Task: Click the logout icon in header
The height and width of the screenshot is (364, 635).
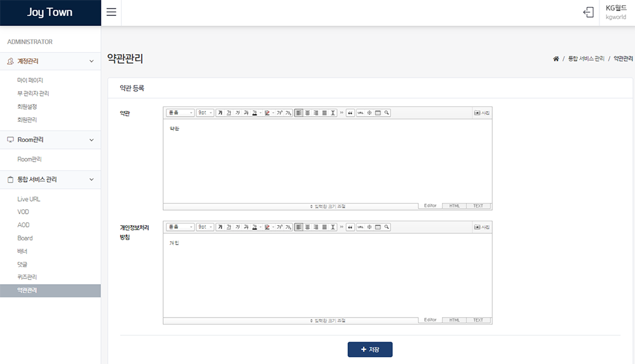Action: 588,13
